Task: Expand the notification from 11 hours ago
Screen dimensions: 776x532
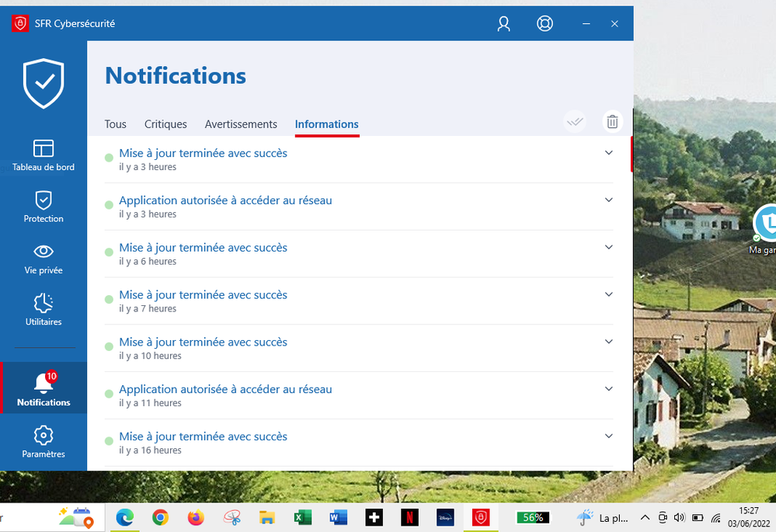Action: [x=608, y=389]
